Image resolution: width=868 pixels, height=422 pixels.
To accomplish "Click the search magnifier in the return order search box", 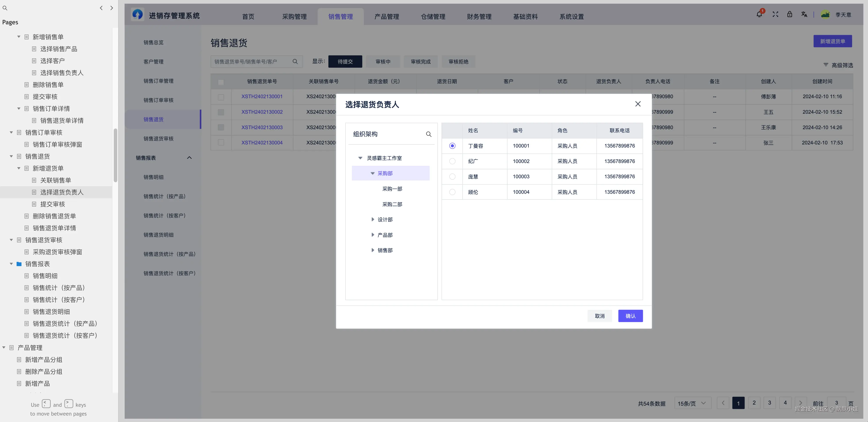I will click(x=295, y=61).
